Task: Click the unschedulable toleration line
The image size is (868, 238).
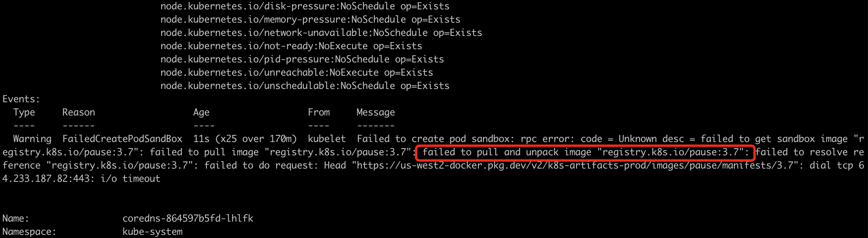Action: point(305,86)
